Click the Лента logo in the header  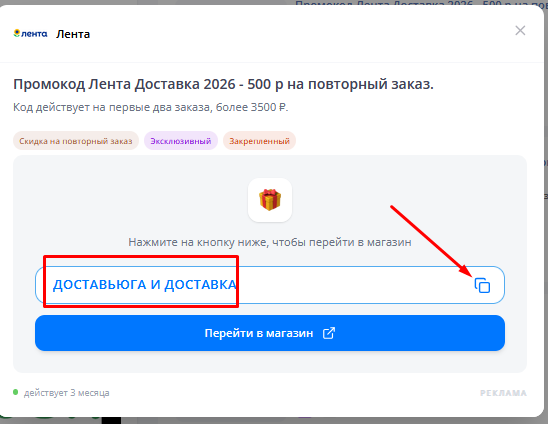click(30, 34)
